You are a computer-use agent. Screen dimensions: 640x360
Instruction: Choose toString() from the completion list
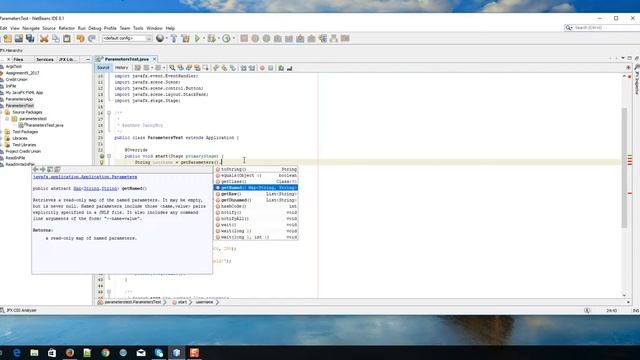pyautogui.click(x=256, y=169)
